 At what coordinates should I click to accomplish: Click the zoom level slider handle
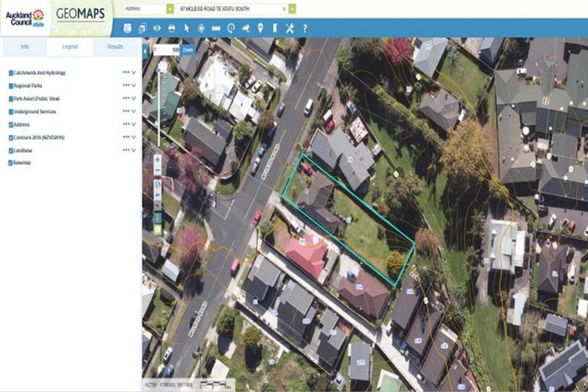point(158,70)
